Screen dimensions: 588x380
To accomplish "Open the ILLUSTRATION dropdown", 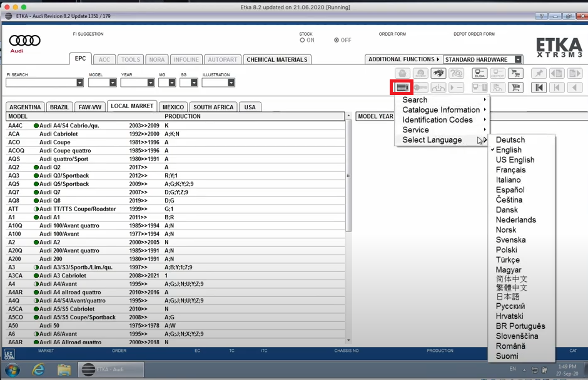I will click(x=231, y=82).
